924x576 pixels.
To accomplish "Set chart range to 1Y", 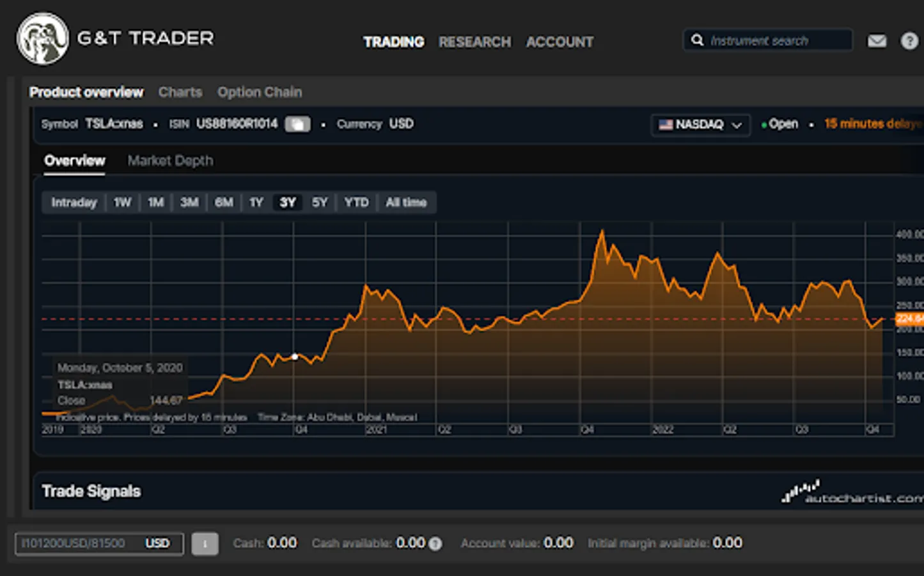I will [256, 202].
